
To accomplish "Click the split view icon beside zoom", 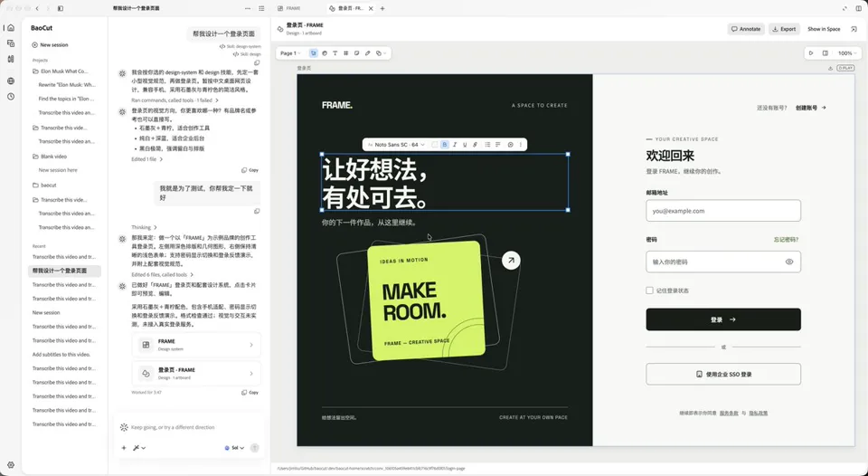I will click(x=826, y=53).
